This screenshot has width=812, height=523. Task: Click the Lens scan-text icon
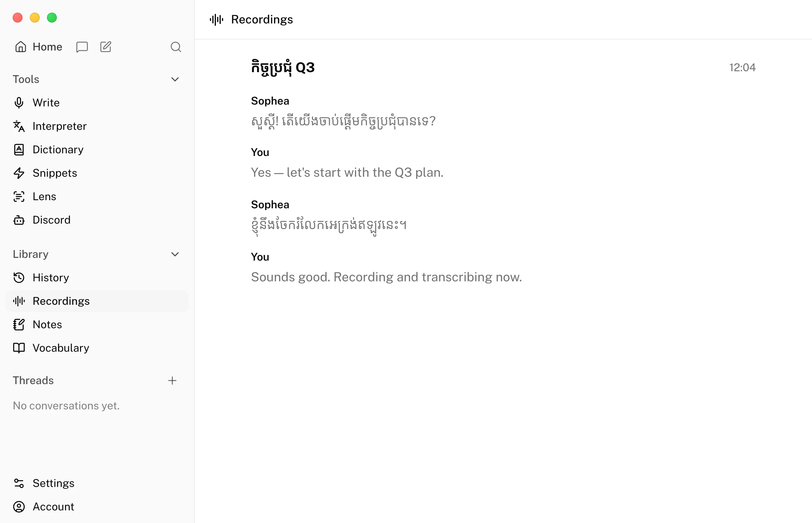19,196
